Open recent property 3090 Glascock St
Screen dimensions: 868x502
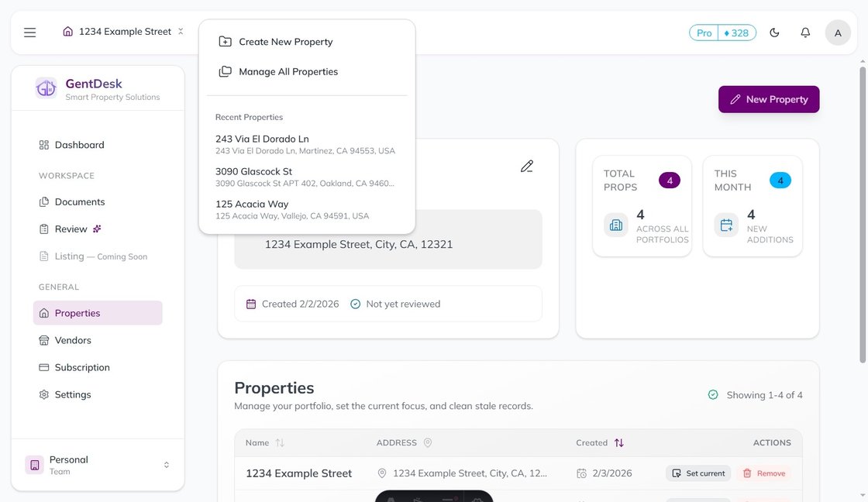(x=255, y=171)
